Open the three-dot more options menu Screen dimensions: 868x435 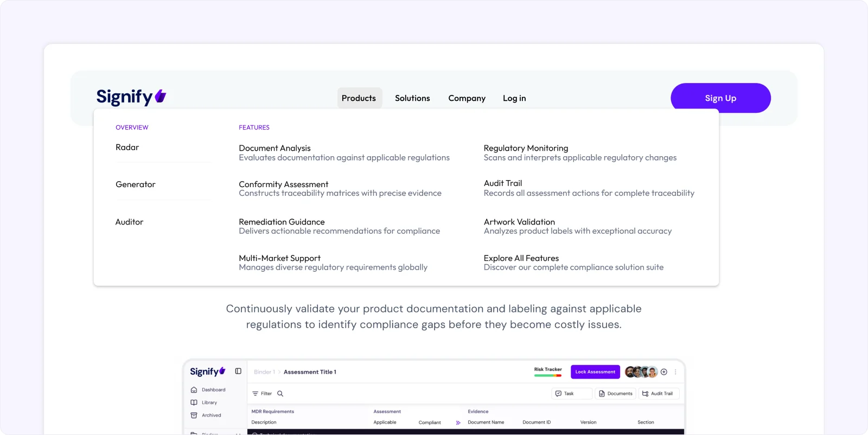pyautogui.click(x=675, y=372)
